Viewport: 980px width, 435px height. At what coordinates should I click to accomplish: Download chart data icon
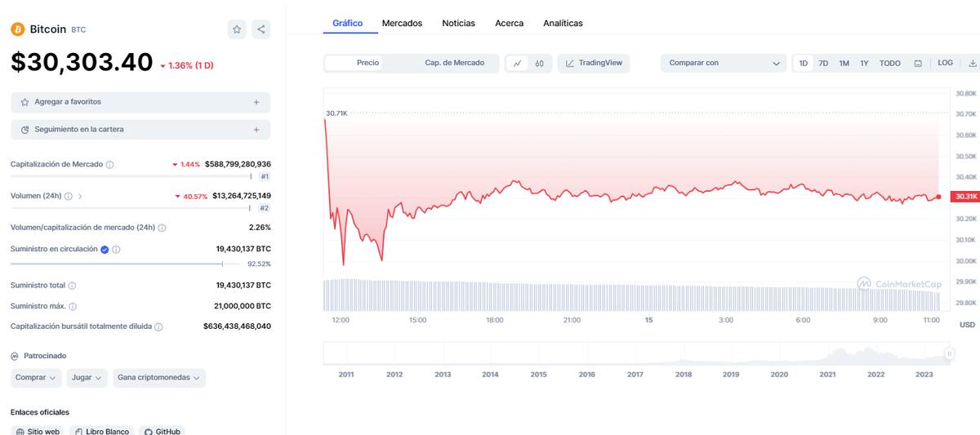click(x=973, y=63)
